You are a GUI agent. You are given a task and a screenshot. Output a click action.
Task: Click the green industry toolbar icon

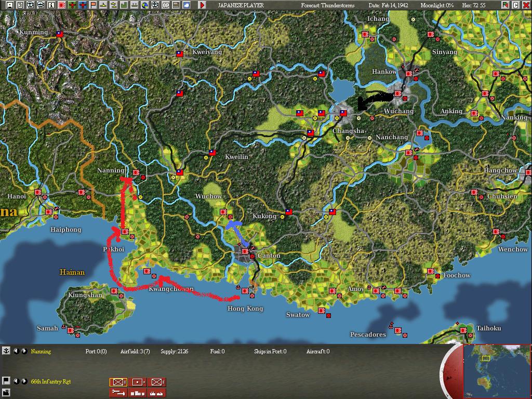124,5
